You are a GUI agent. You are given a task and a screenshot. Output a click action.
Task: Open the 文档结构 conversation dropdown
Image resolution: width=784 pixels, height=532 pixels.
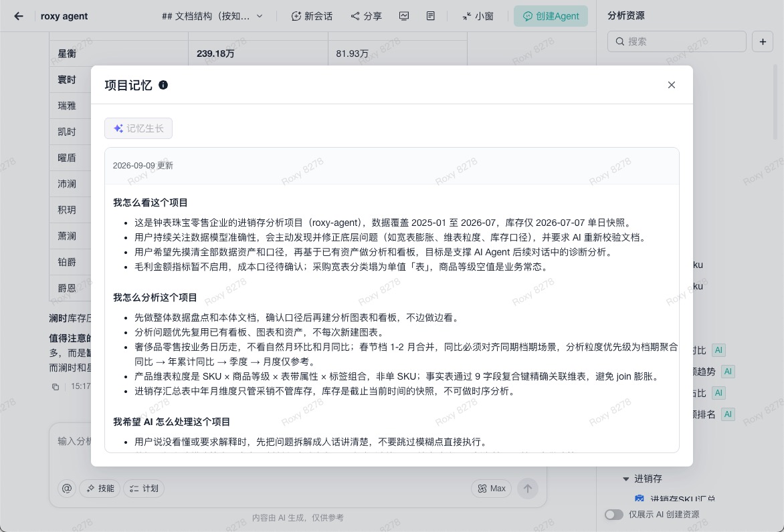(x=213, y=16)
